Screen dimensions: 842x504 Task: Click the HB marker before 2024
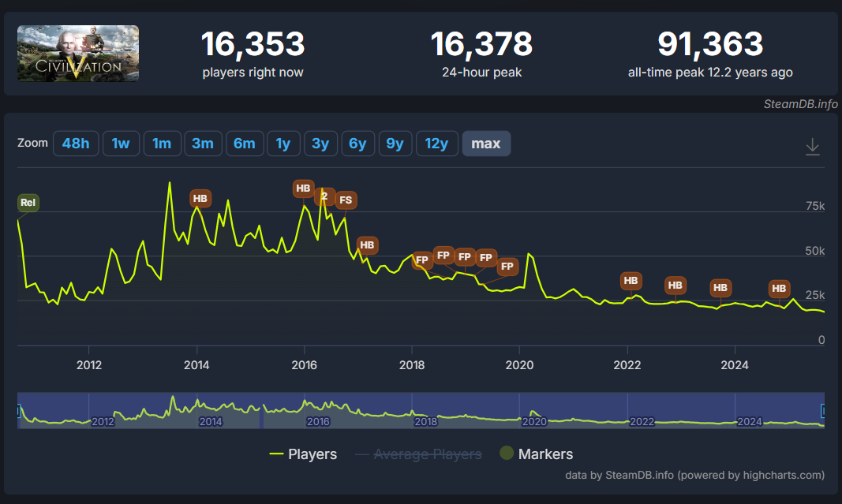tap(720, 288)
